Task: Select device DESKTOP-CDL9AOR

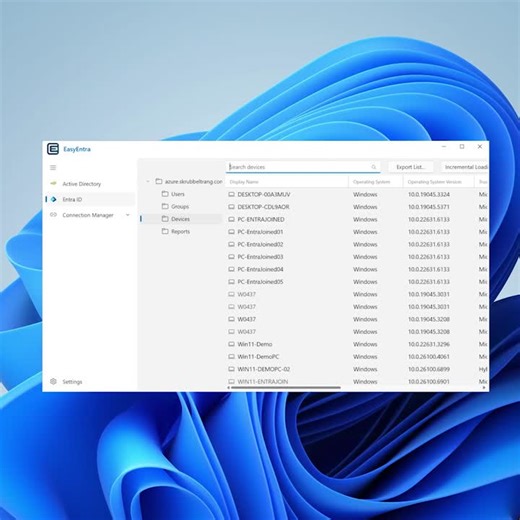Action: click(x=263, y=207)
